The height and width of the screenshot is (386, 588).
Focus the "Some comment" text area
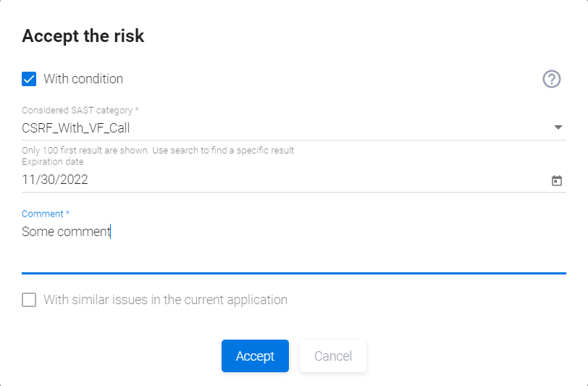pyautogui.click(x=66, y=232)
